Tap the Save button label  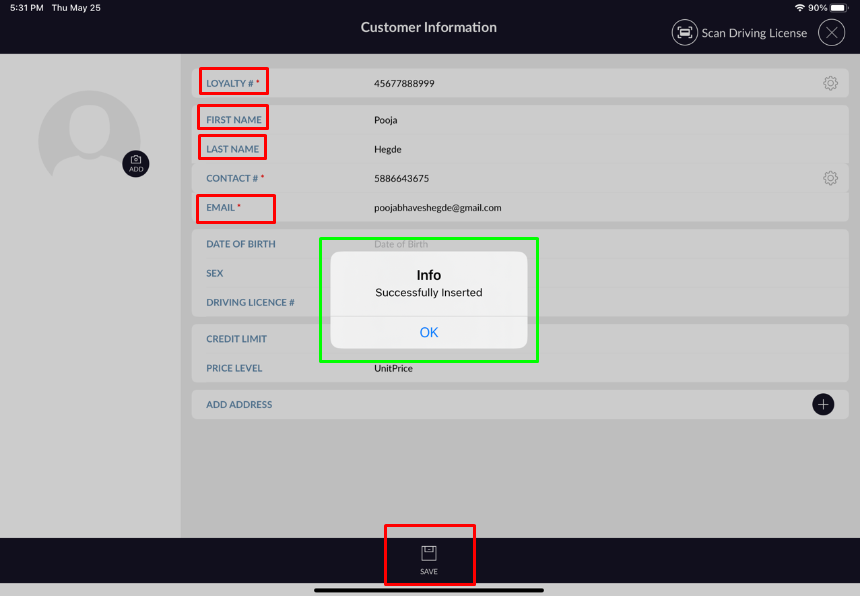click(429, 570)
